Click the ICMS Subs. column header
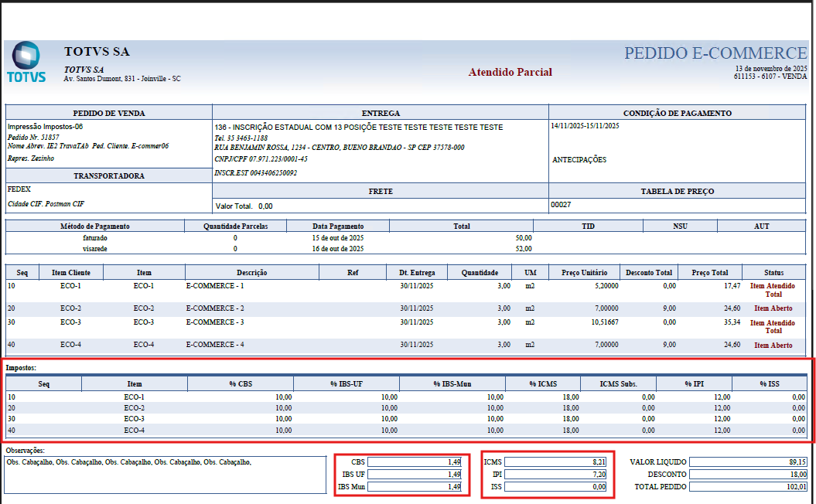Screen dimensions: 816x504 (x=618, y=384)
